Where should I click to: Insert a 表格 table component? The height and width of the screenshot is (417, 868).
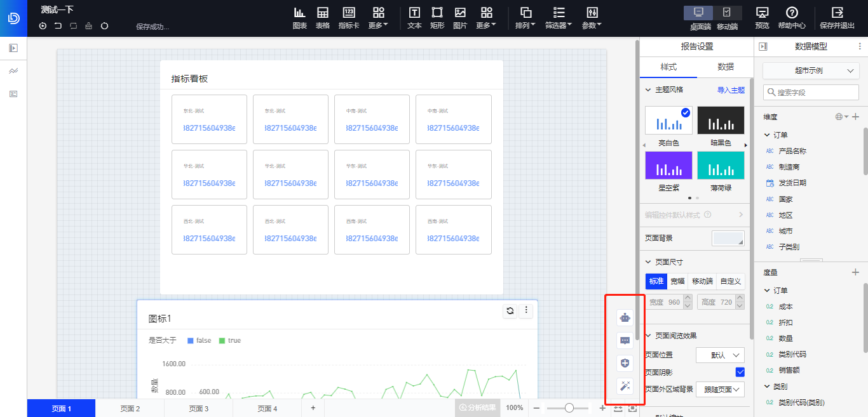323,18
